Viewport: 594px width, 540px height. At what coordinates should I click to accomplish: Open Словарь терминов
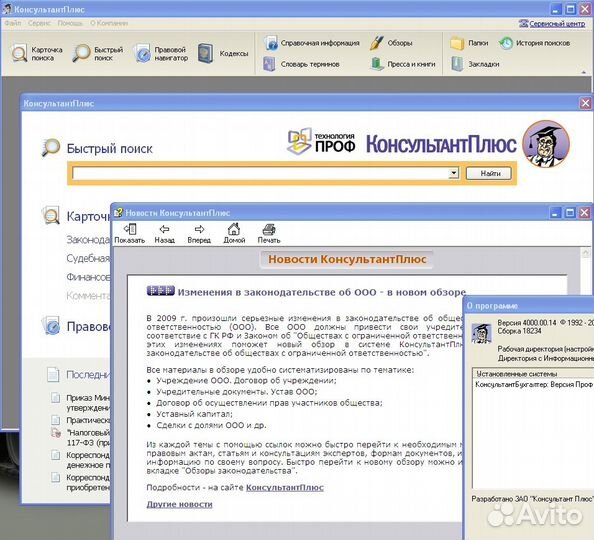pos(302,64)
